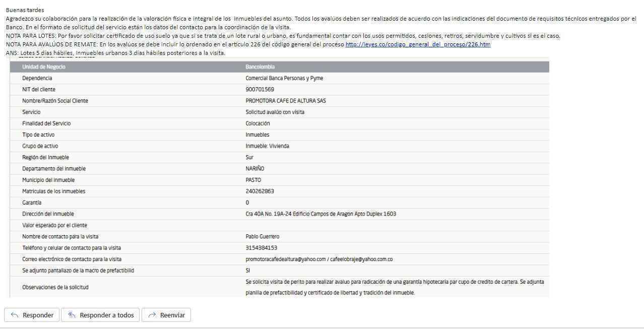Image resolution: width=644 pixels, height=329 pixels.
Task: Click the reply arrow icon on Responder
Action: pyautogui.click(x=15, y=315)
